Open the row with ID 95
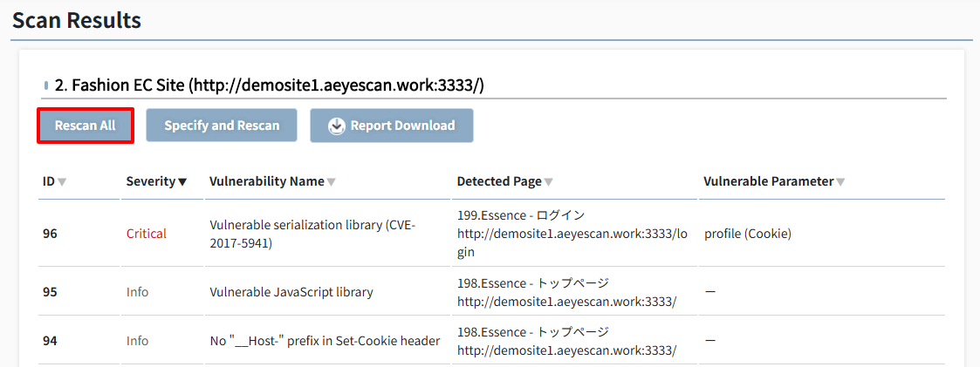Viewport: 980px width, 367px height. pyautogui.click(x=492, y=291)
